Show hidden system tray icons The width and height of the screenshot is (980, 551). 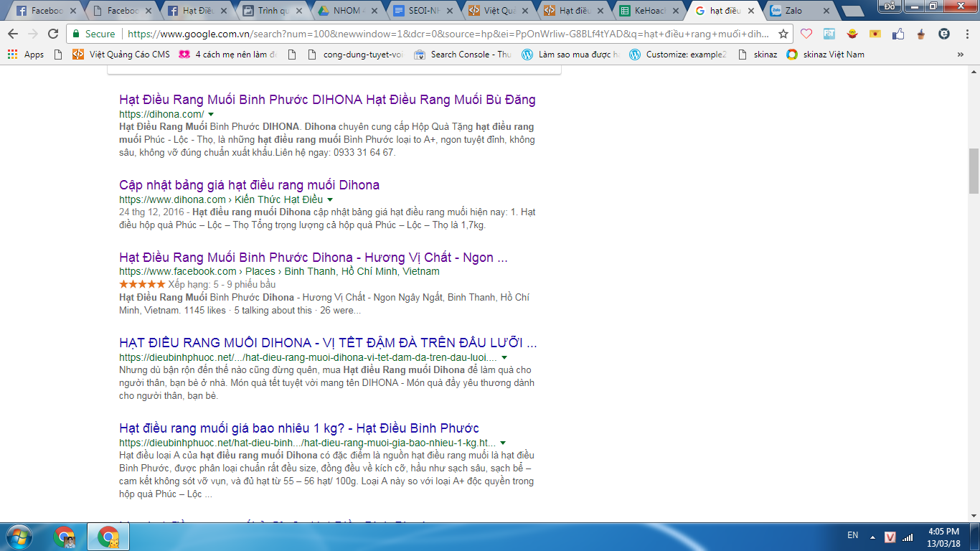point(872,536)
